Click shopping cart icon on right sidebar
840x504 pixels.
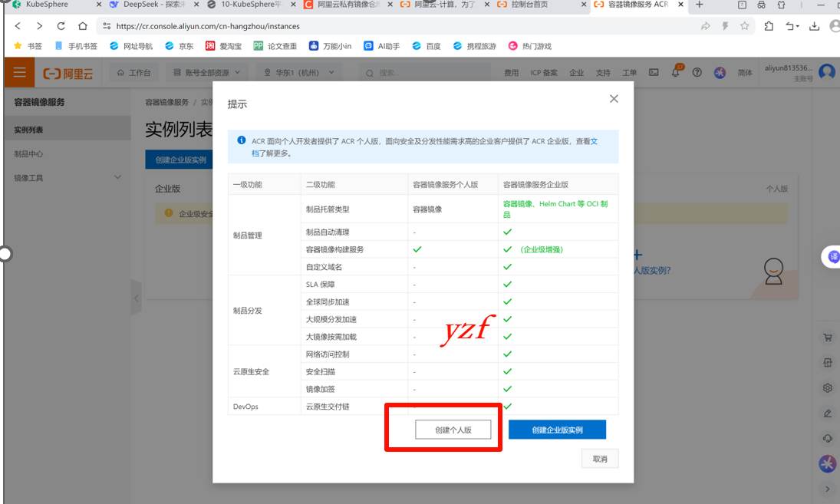[x=828, y=338]
